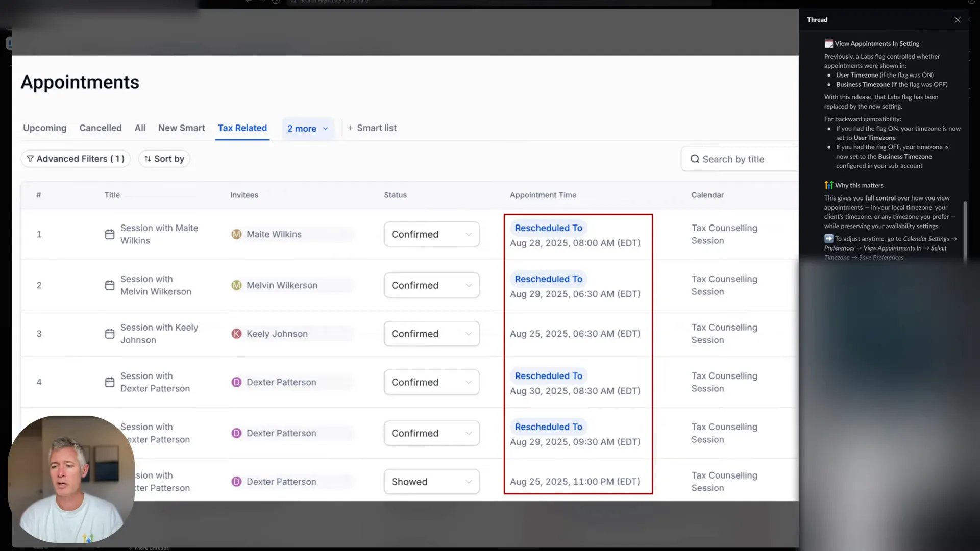Open status dropdown for Maite Wilkins row
The image size is (980, 551).
tap(431, 234)
